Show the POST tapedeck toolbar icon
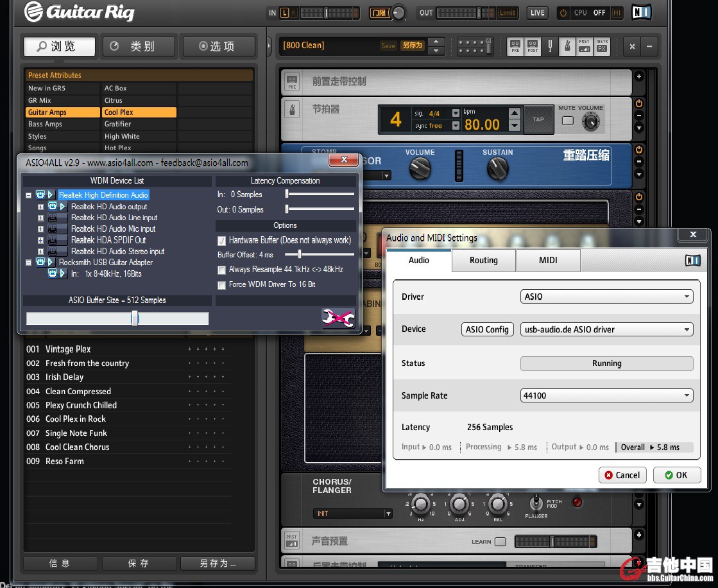Screen dimensions: 718x588 (533, 46)
